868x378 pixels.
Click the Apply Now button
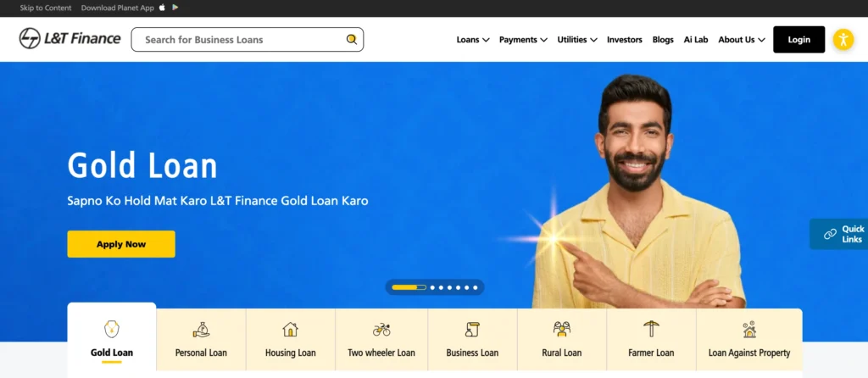pyautogui.click(x=121, y=244)
